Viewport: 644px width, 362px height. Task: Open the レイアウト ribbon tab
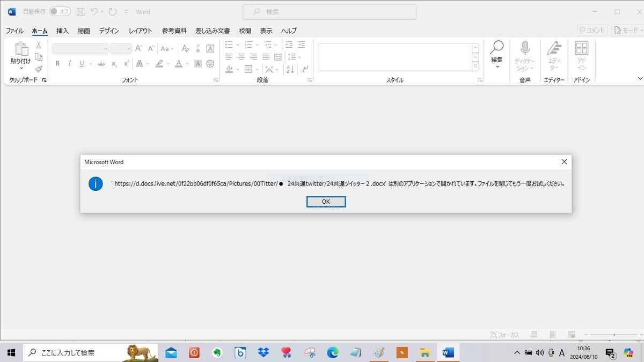pyautogui.click(x=141, y=31)
